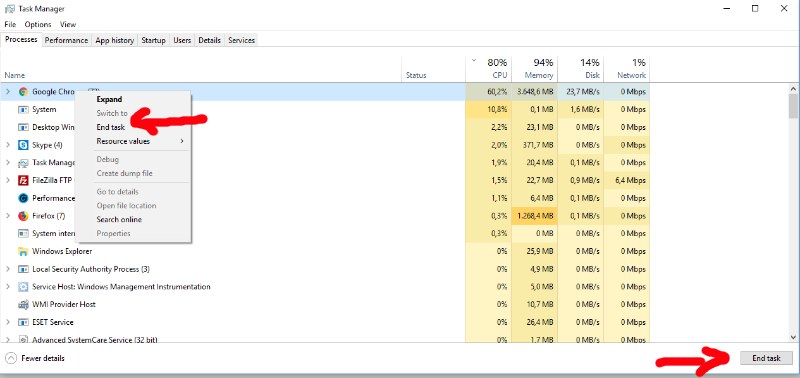Switch to the Users tab
The height and width of the screenshot is (378, 800).
point(182,40)
